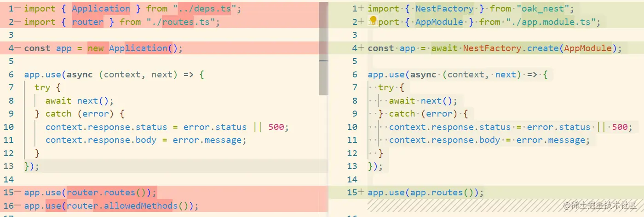
Task: Click "context.response.status" in right pane line 10
Action: [x=450, y=127]
